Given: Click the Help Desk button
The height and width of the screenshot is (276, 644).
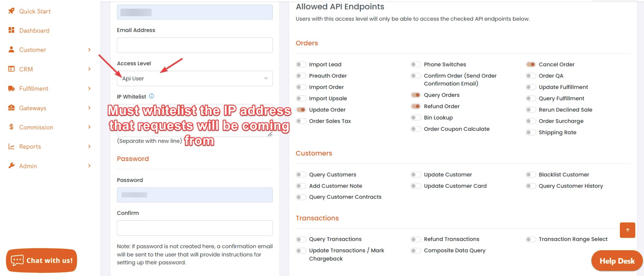Looking at the screenshot, I should (617, 261).
